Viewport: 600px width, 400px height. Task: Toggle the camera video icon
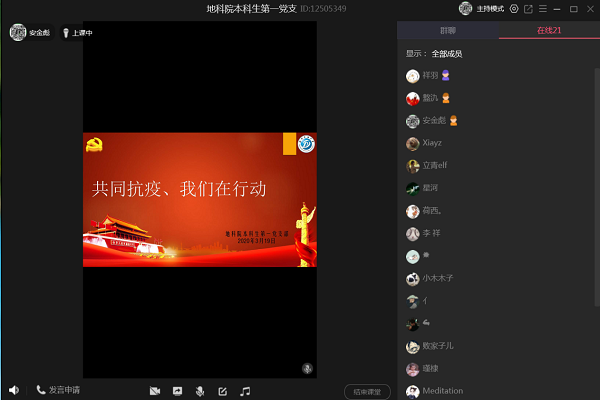155,390
